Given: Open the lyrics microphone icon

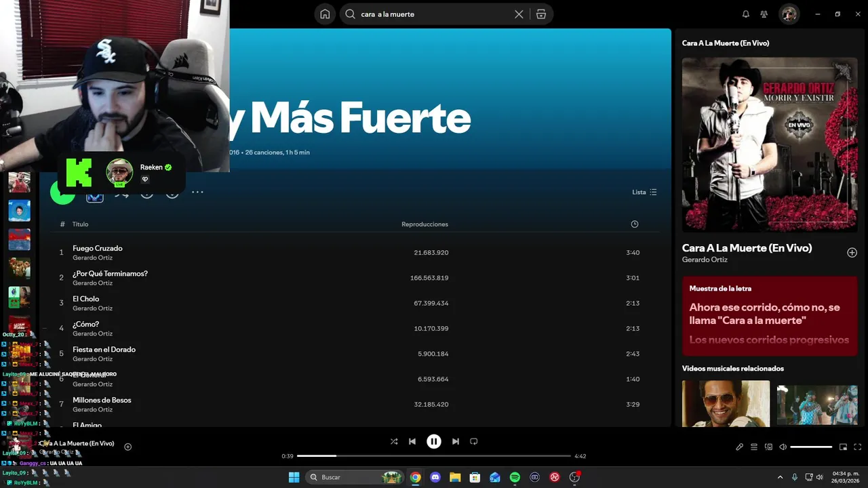Looking at the screenshot, I should [x=740, y=447].
